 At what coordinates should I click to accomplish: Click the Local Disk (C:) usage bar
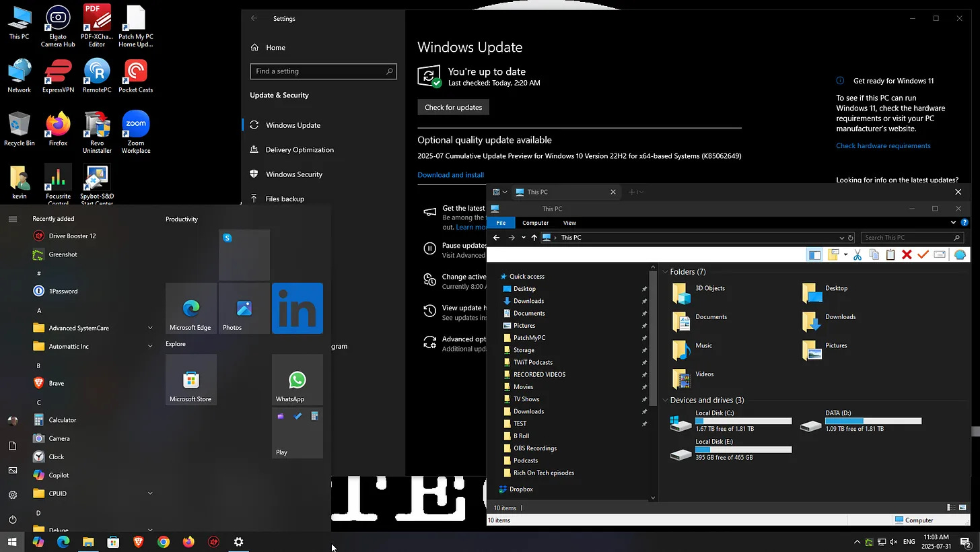click(x=744, y=421)
